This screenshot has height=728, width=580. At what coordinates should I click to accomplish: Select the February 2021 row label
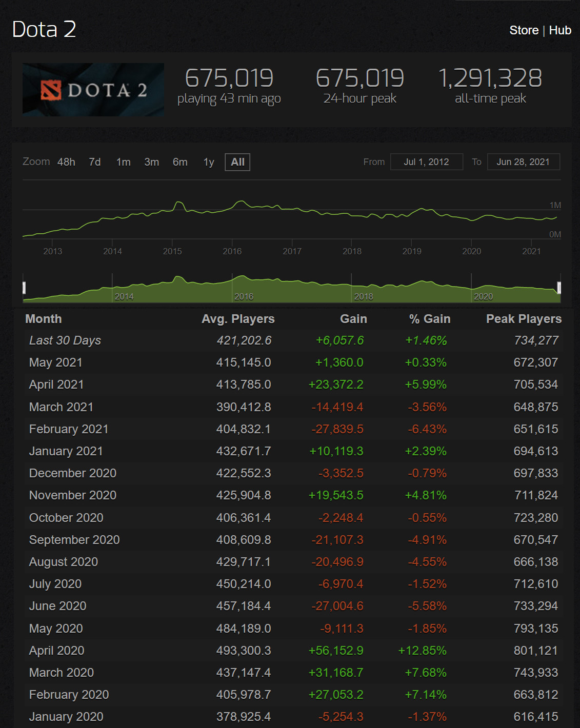[x=69, y=429]
